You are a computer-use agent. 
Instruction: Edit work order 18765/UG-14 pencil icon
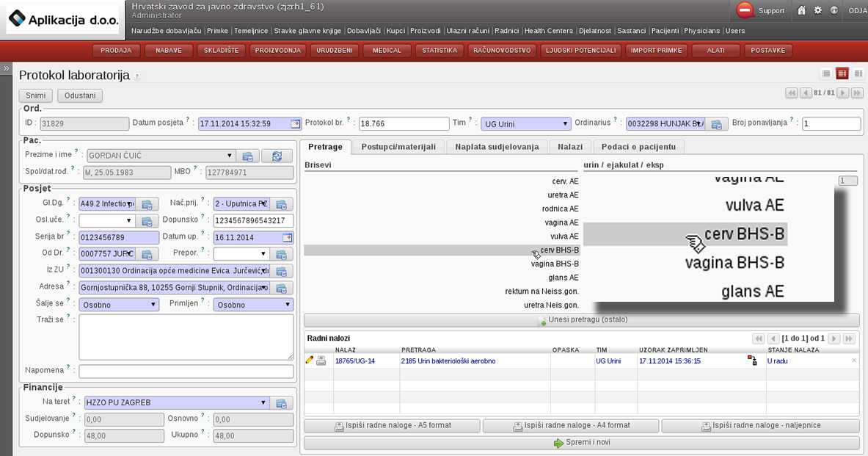(x=310, y=360)
